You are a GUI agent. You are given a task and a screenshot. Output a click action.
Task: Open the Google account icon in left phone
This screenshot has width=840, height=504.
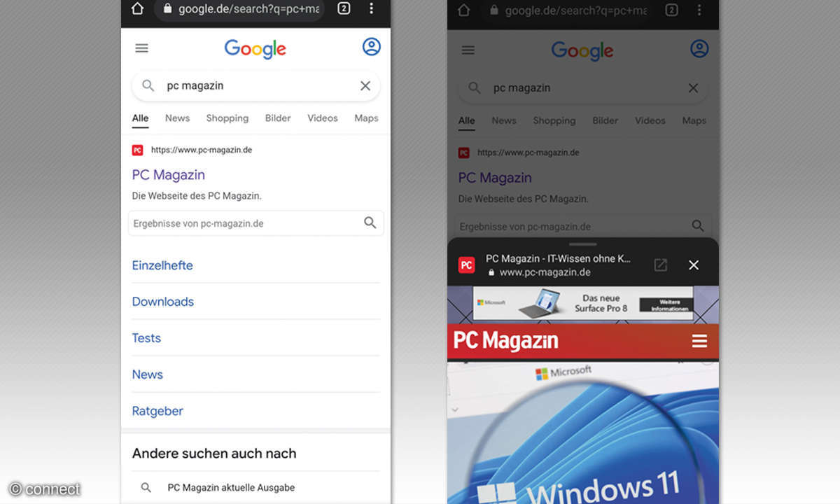click(371, 47)
